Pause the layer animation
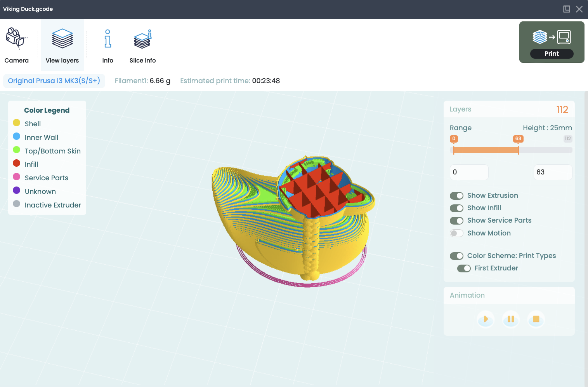Viewport: 588px width, 387px height. point(511,319)
